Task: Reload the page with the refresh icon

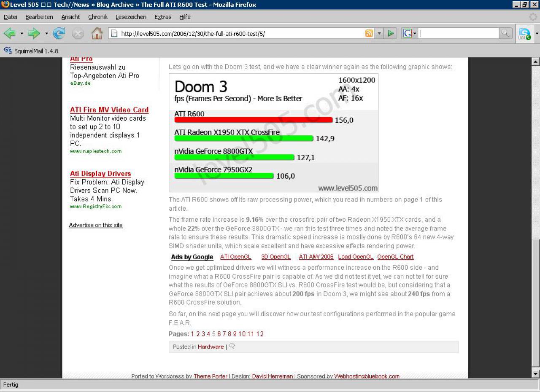Action: (x=59, y=33)
